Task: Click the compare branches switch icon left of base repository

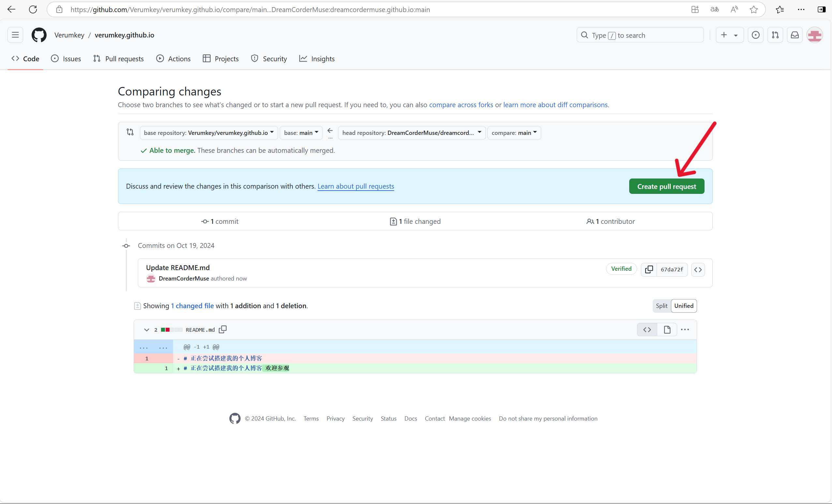Action: click(130, 132)
